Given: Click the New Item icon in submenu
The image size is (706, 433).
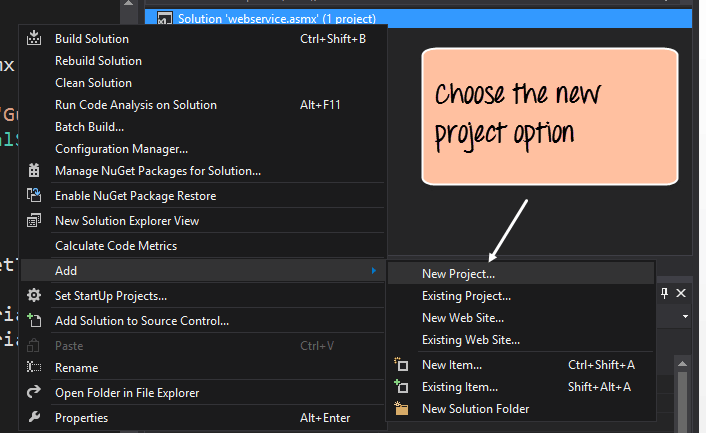Looking at the screenshot, I should point(402,365).
